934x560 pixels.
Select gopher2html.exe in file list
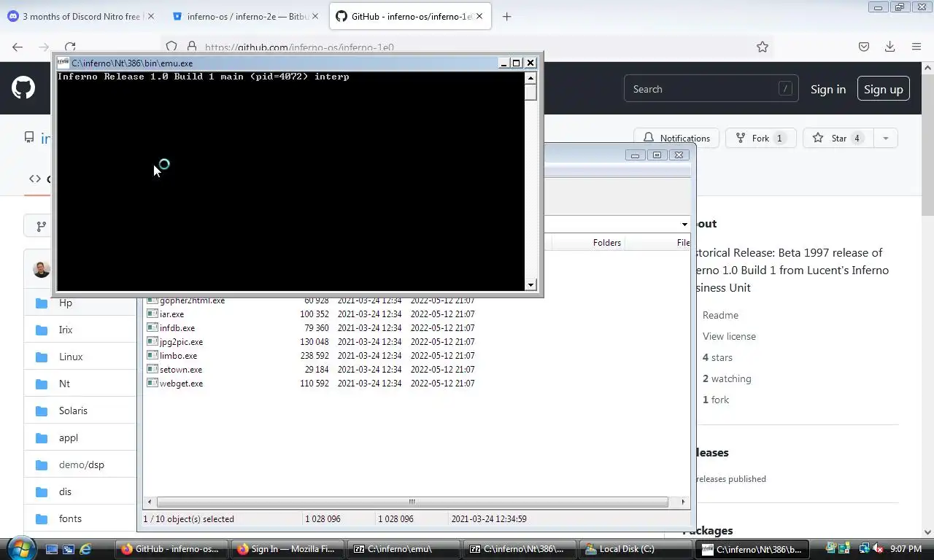192,300
